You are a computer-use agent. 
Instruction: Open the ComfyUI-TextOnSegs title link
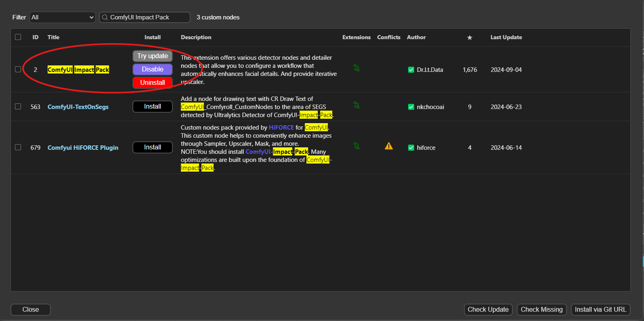coord(78,107)
